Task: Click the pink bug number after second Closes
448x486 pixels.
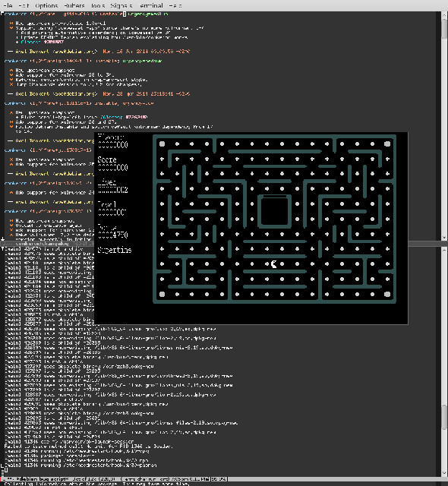Action: point(137,117)
